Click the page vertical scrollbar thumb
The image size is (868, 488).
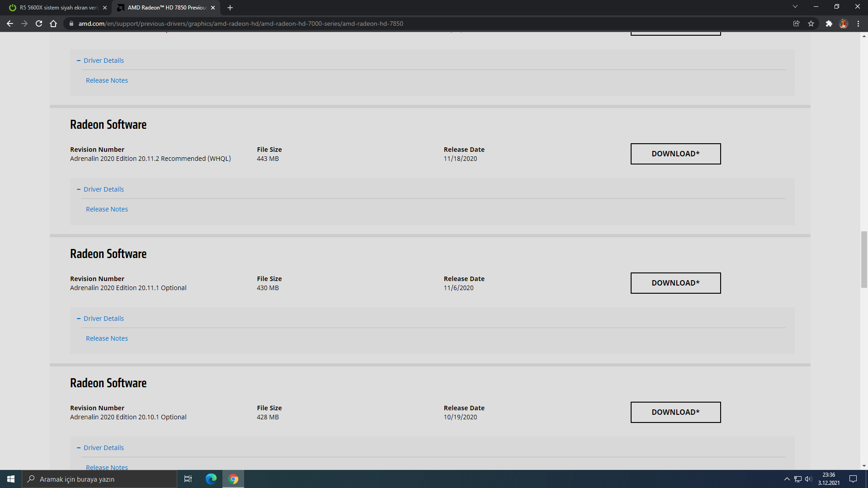point(864,259)
